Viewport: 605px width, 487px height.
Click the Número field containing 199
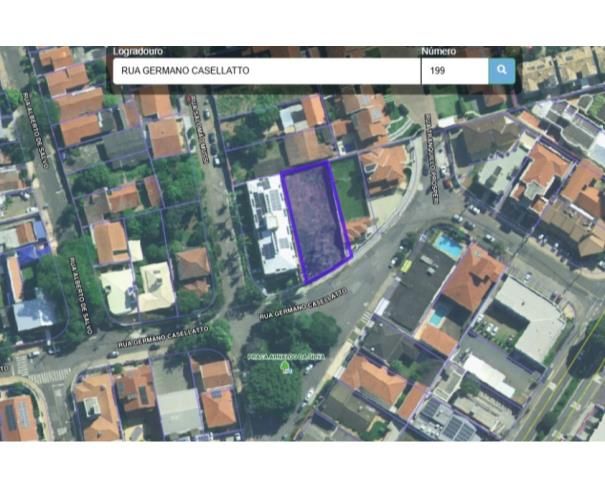(455, 71)
